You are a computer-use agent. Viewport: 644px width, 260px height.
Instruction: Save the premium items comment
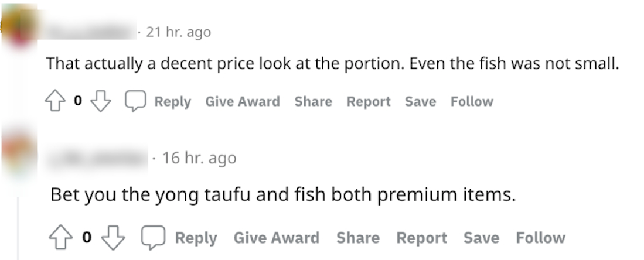(x=481, y=238)
